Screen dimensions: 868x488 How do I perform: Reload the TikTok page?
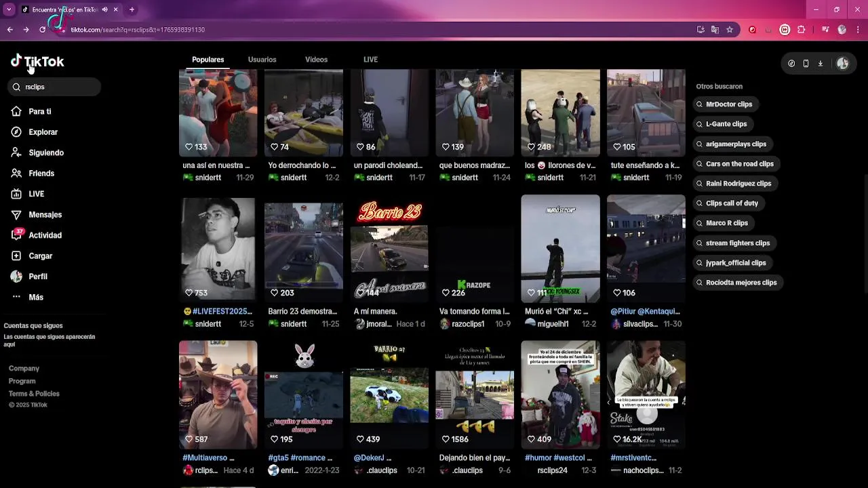[42, 30]
